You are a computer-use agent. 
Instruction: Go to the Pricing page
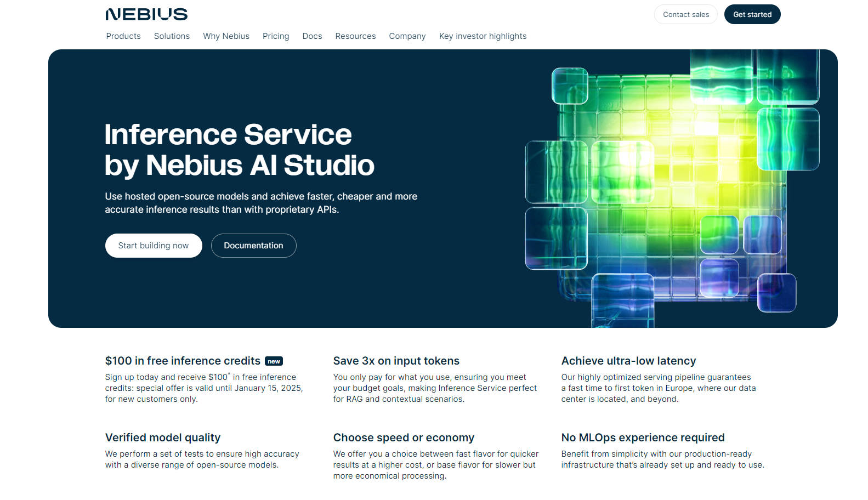pos(276,36)
